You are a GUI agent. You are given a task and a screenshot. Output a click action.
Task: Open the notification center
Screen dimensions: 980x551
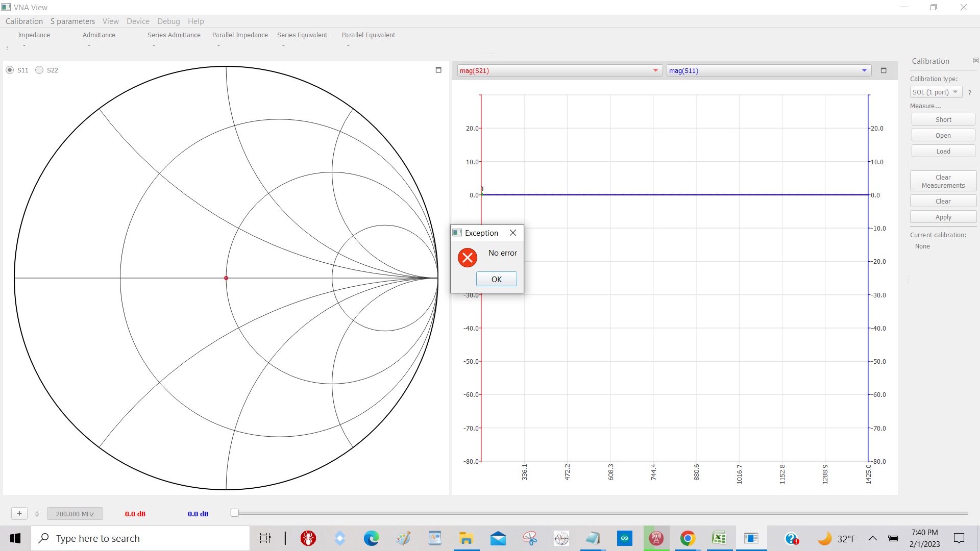click(x=959, y=538)
